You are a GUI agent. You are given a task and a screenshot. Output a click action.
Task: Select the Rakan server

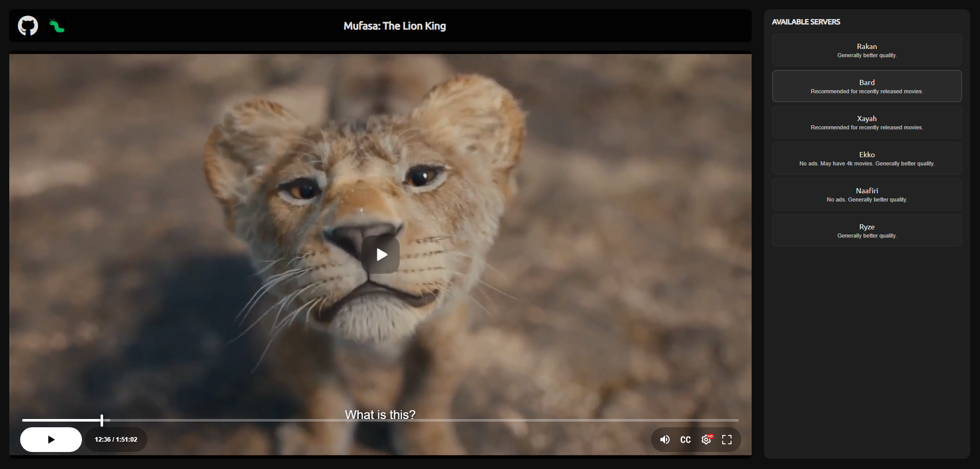click(867, 50)
